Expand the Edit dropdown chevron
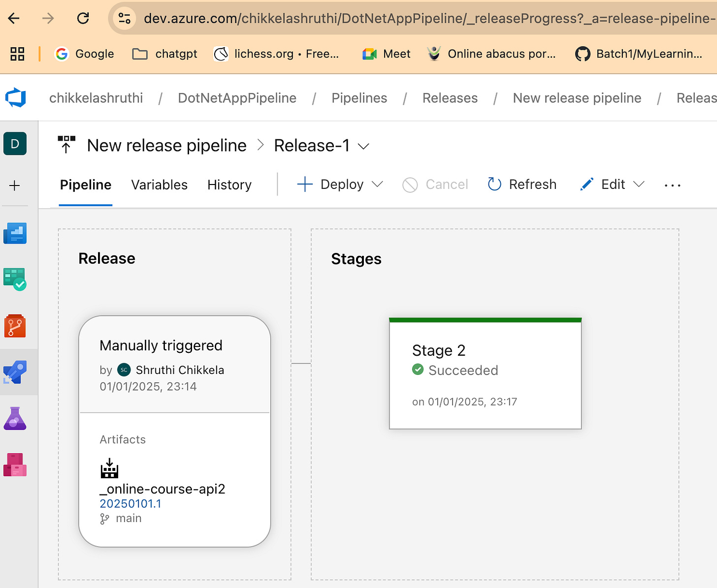717x588 pixels. click(x=639, y=184)
